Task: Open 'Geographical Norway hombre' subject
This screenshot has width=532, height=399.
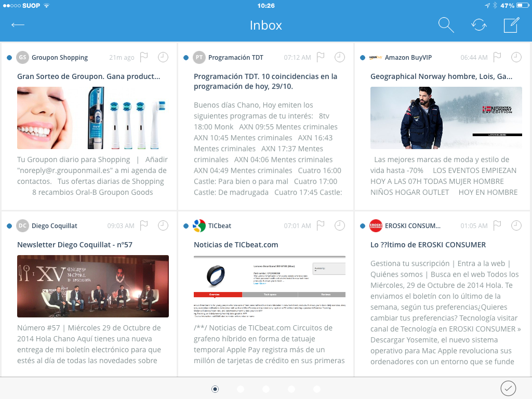Action: pos(442,76)
